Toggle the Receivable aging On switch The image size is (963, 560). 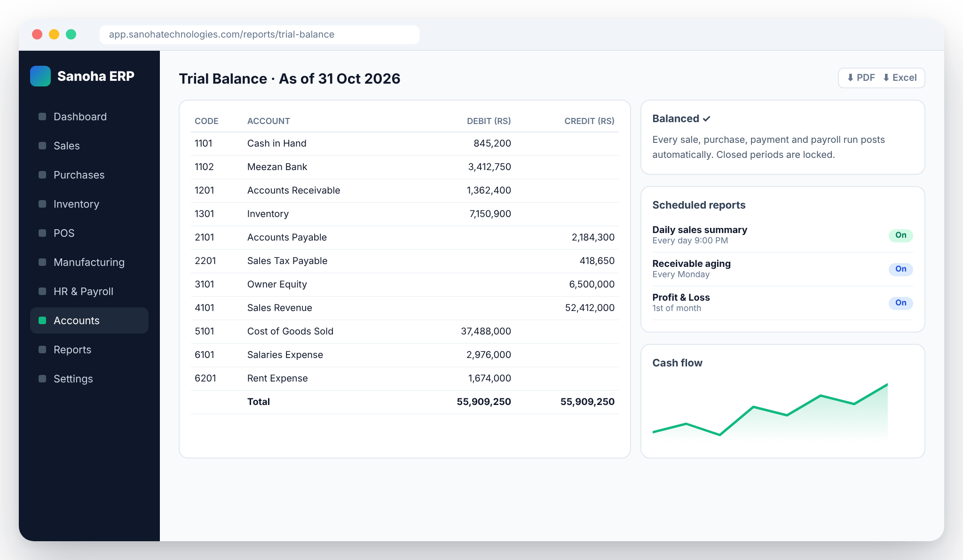coord(900,269)
